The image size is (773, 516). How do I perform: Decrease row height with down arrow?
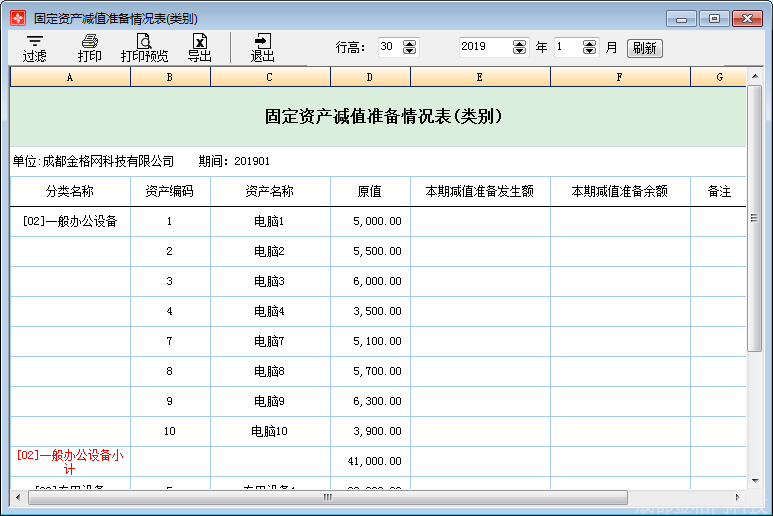[x=410, y=51]
